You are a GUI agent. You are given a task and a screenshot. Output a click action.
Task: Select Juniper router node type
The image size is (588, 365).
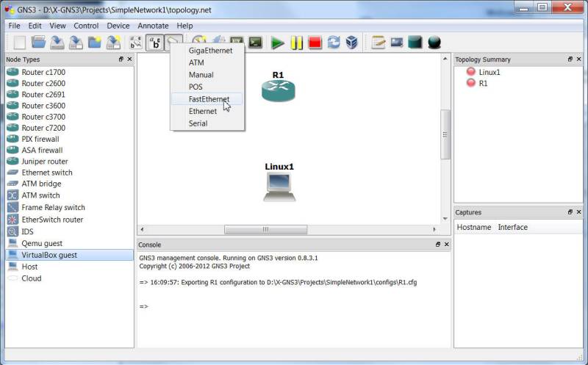[69, 162]
